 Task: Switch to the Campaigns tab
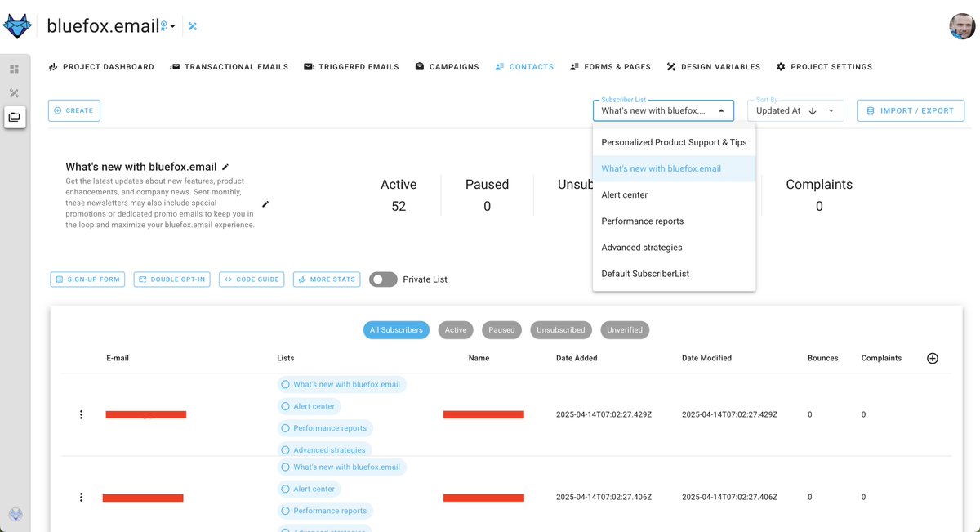click(448, 66)
